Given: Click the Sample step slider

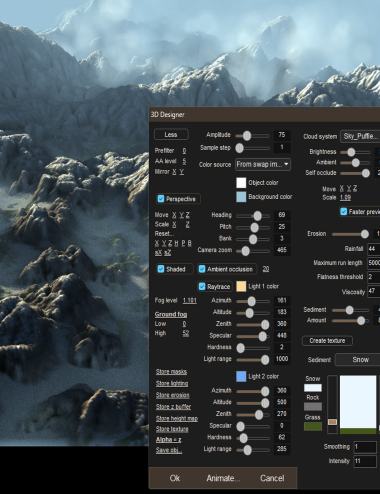Looking at the screenshot, I should (x=252, y=148).
